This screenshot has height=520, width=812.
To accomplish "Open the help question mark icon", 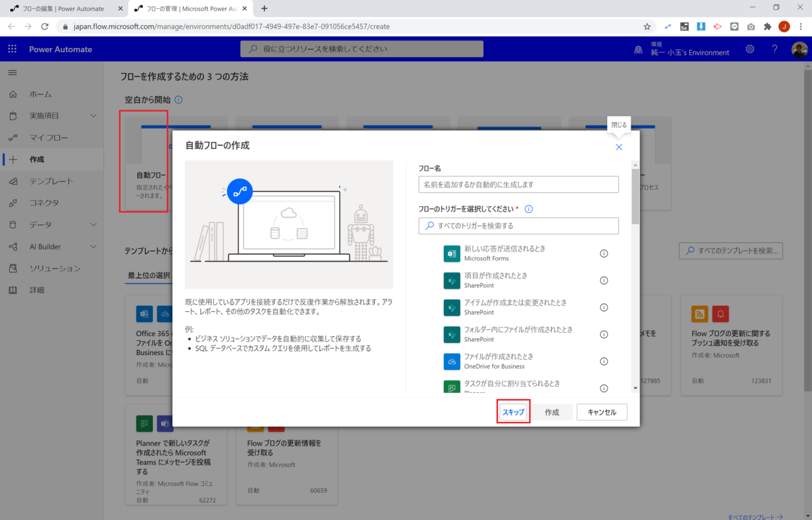I will pyautogui.click(x=774, y=49).
